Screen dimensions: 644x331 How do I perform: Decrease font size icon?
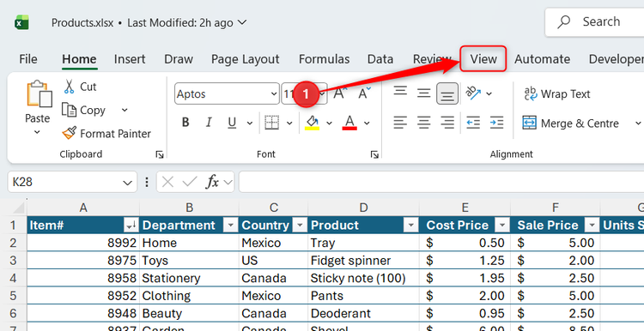coord(363,93)
